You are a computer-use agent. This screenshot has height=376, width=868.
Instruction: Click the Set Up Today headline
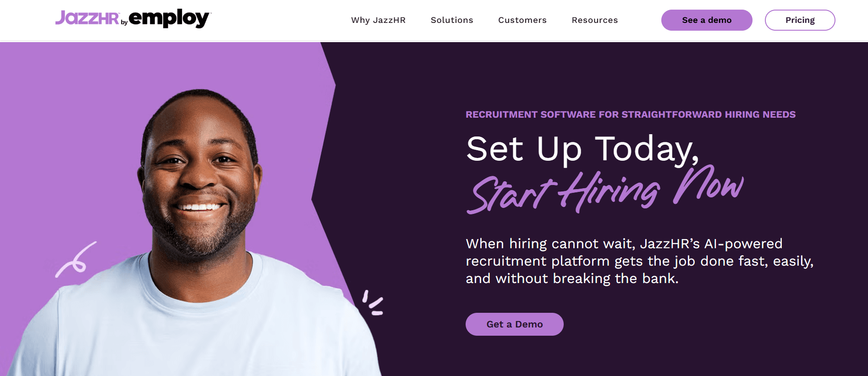pos(582,149)
